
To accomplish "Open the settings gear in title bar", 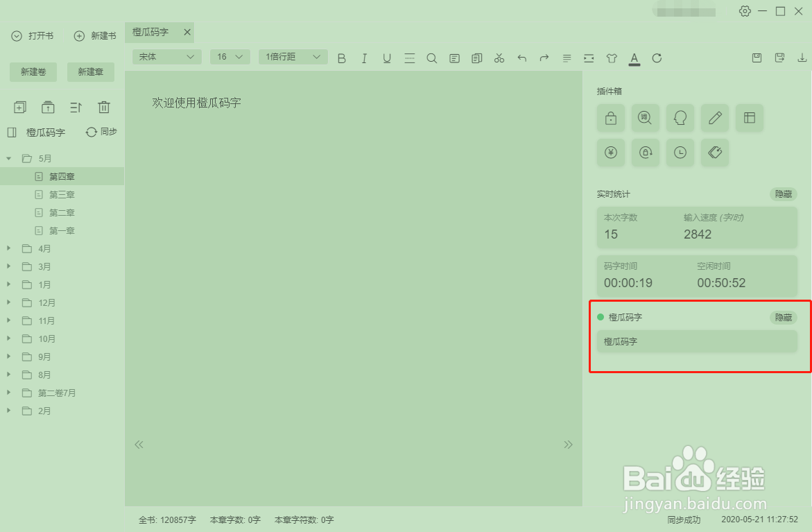I will 745,11.
